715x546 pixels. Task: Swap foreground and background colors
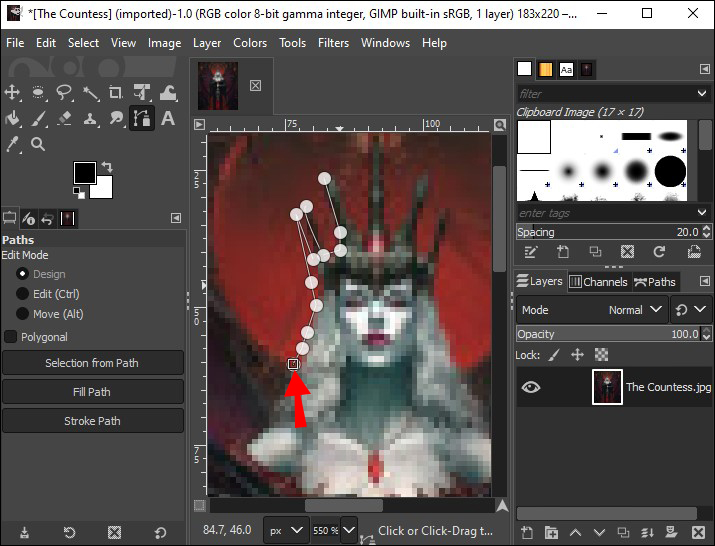(107, 167)
